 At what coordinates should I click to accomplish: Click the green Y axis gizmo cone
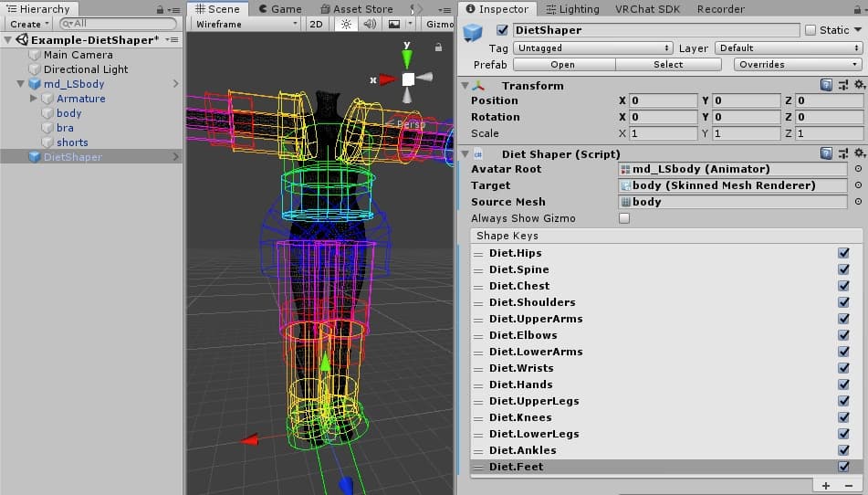coord(407,59)
